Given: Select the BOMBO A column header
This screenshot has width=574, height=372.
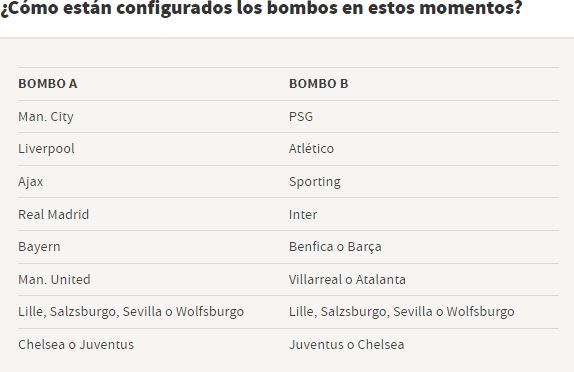Looking at the screenshot, I should pos(48,84).
